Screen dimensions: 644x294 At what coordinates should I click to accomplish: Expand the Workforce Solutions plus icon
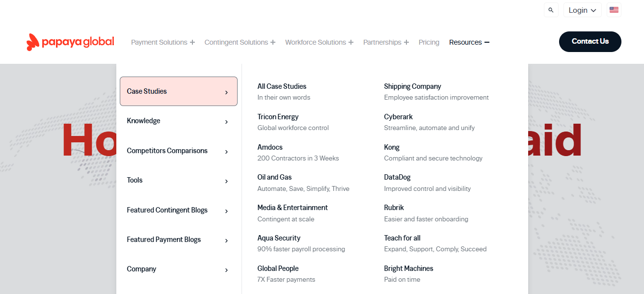tap(351, 43)
